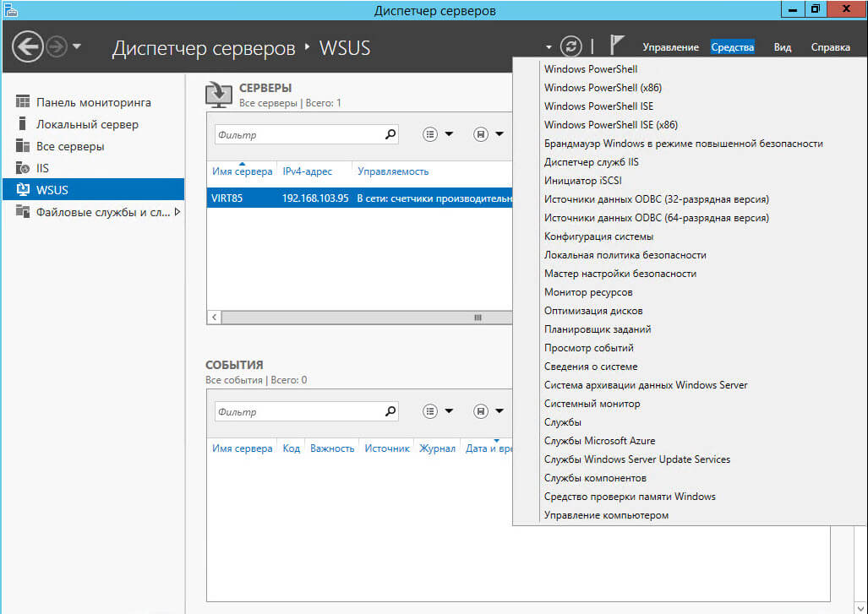This screenshot has width=868, height=614.
Task: Open Инициатор iSCSI menu entry
Action: point(583,181)
